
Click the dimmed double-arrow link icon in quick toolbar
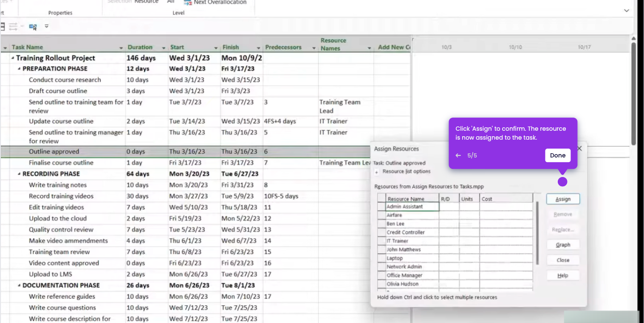click(13, 26)
